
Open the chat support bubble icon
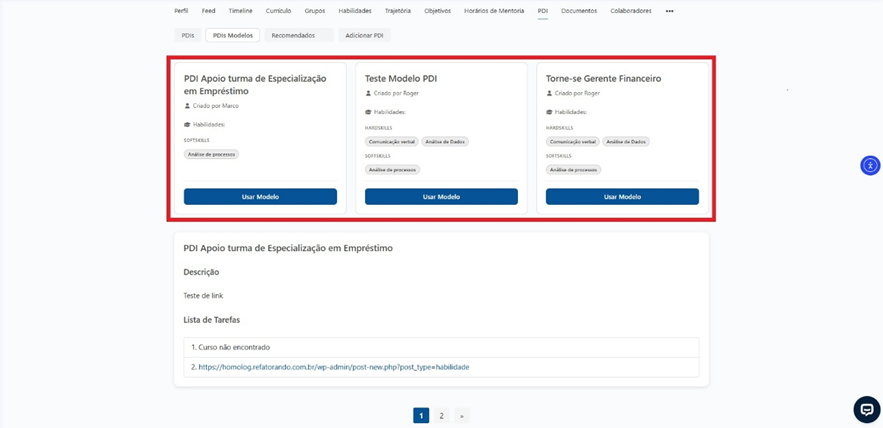(866, 409)
